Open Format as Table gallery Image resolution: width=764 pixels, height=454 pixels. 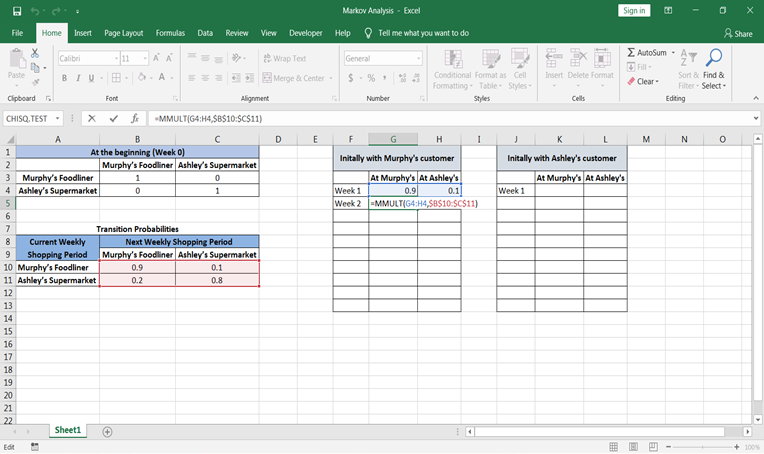491,69
